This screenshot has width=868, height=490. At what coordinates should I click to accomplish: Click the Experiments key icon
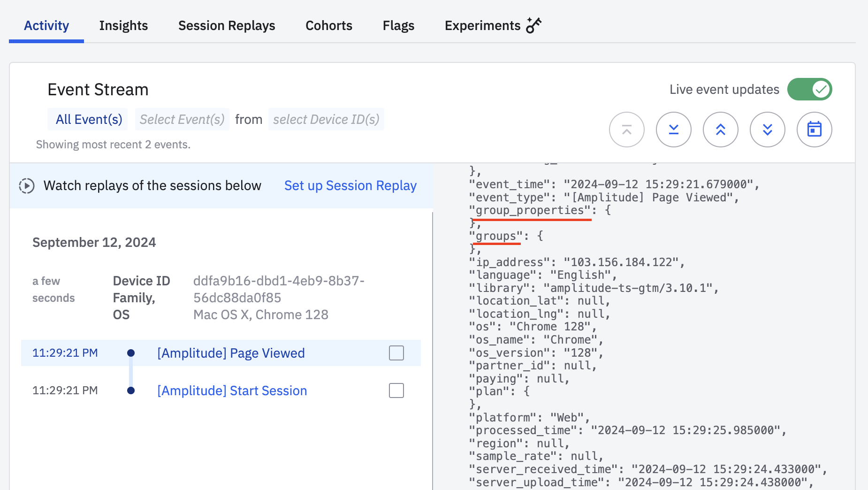click(533, 25)
